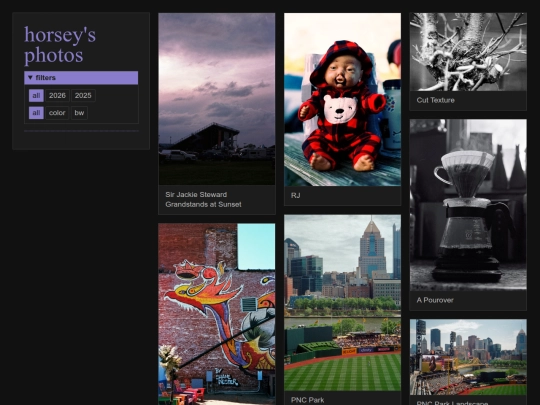
Task: Select the 2025 year filter
Action: (x=83, y=95)
